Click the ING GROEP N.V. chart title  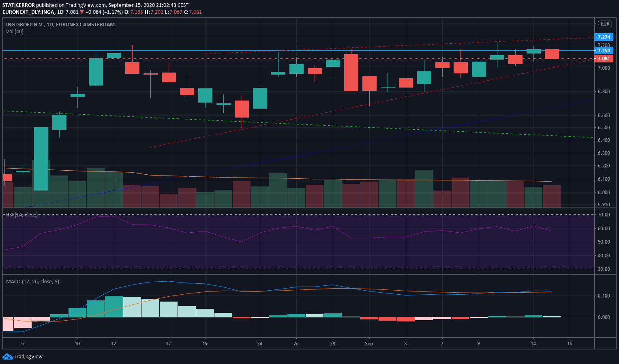[60, 25]
